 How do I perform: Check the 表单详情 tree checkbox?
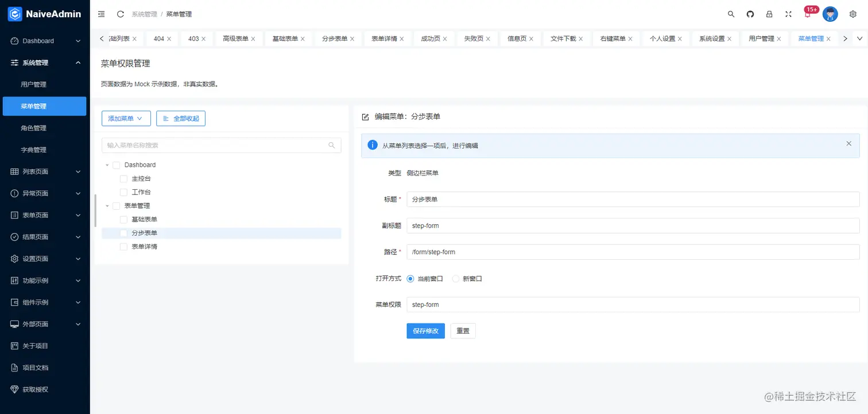123,247
